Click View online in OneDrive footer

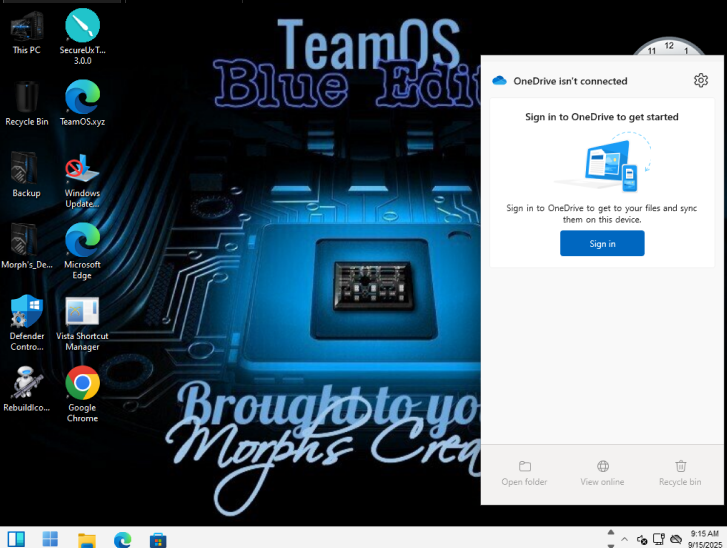[602, 473]
